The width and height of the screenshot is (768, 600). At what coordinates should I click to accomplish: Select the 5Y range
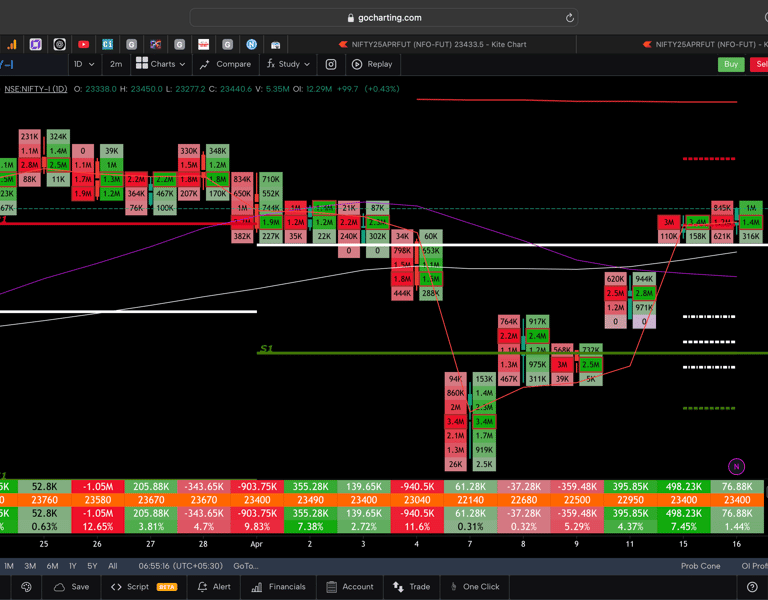(x=92, y=566)
